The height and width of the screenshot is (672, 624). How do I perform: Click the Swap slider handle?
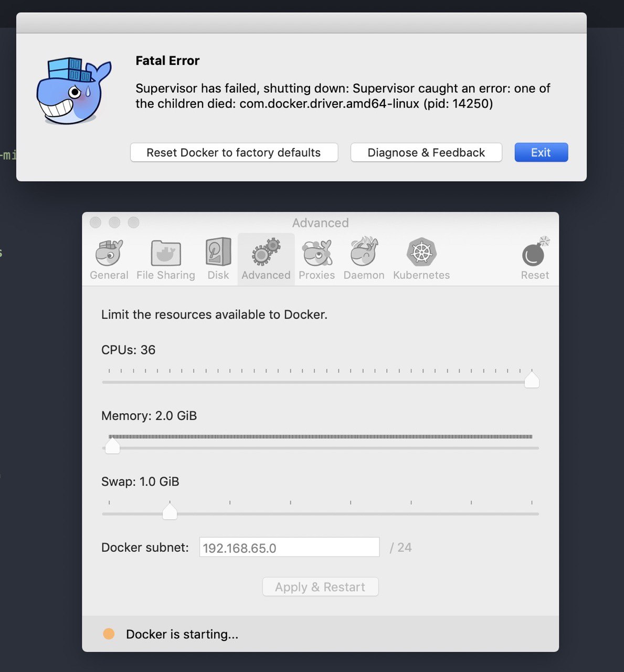170,511
